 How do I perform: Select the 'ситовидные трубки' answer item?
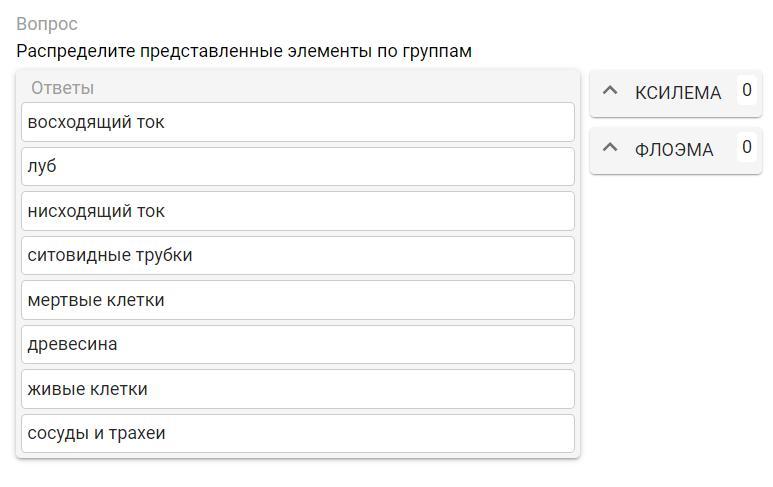point(110,255)
